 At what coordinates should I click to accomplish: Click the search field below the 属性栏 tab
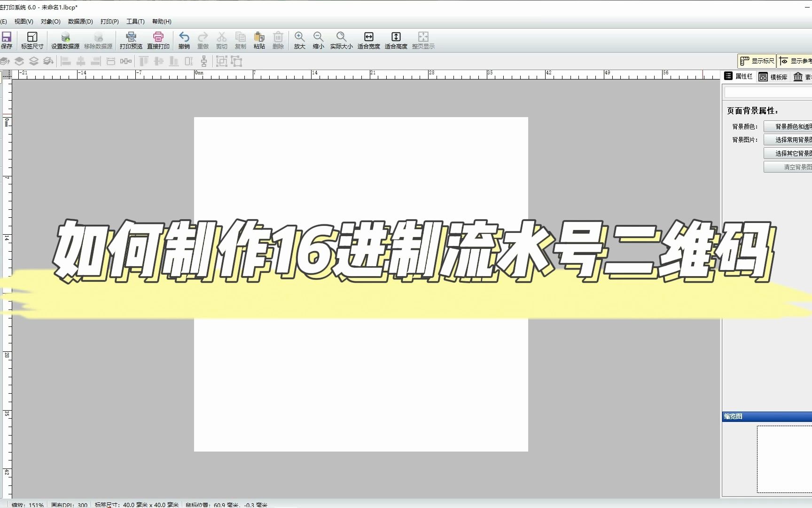(x=768, y=93)
